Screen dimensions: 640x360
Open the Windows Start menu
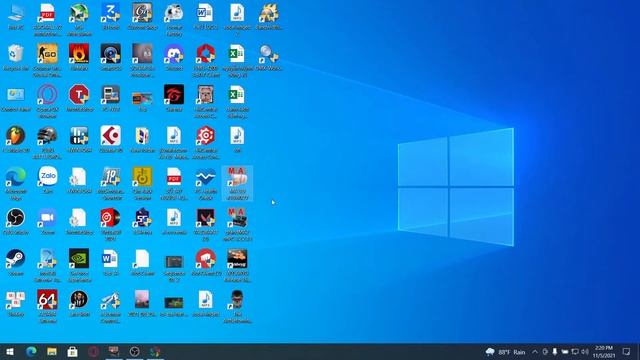click(x=10, y=351)
